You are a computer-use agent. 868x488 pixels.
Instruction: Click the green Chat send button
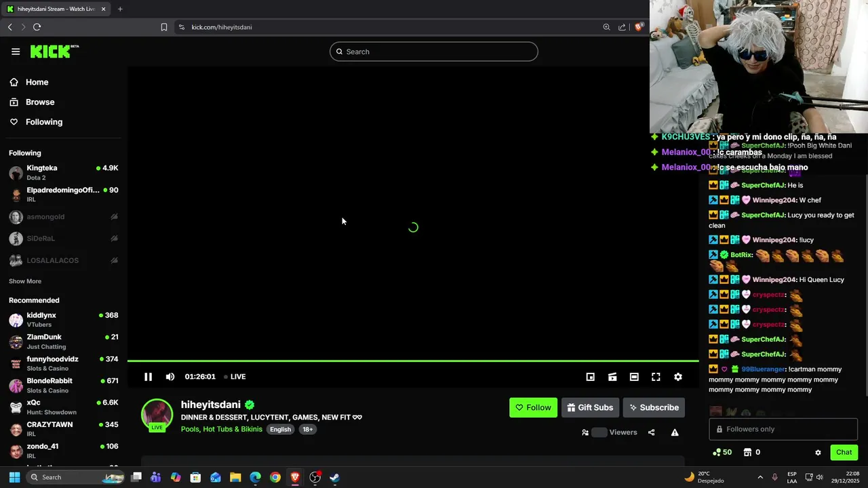[844, 452]
